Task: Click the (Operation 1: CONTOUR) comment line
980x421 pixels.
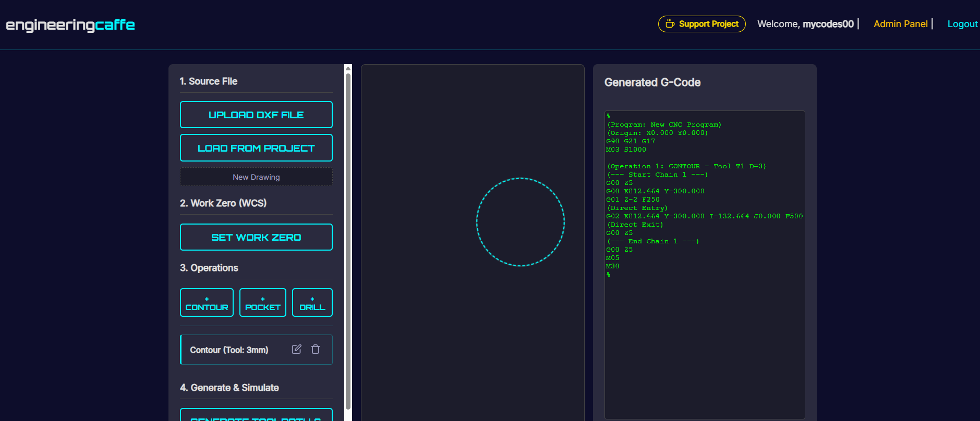Action: (686, 166)
